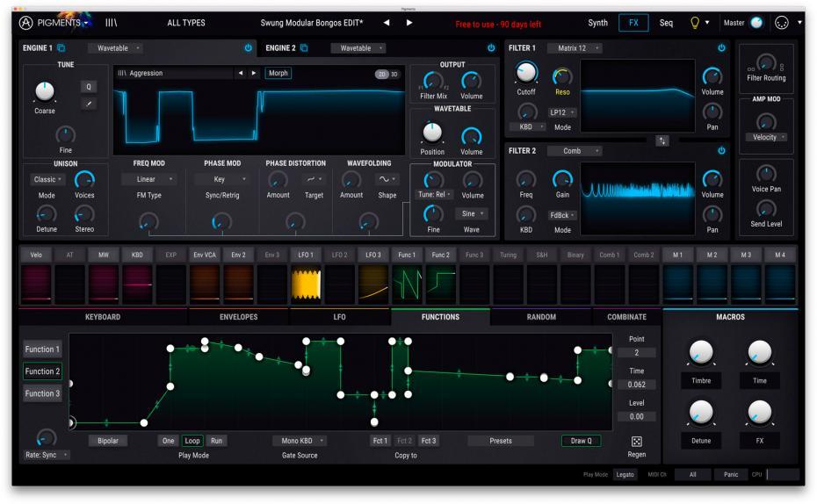This screenshot has width=817, height=504.
Task: Open the Filter 1 Matrix 12 type dropdown
Action: [574, 47]
